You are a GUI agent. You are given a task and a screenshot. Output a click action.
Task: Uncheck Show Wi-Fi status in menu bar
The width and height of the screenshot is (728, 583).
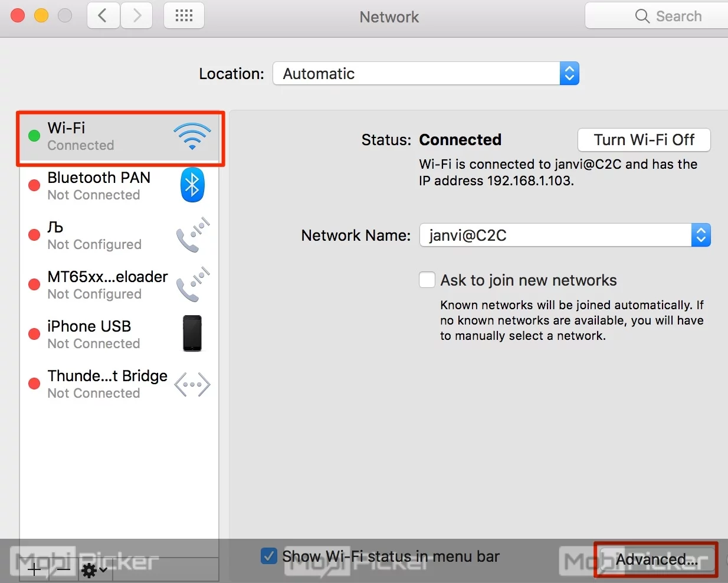tap(269, 556)
